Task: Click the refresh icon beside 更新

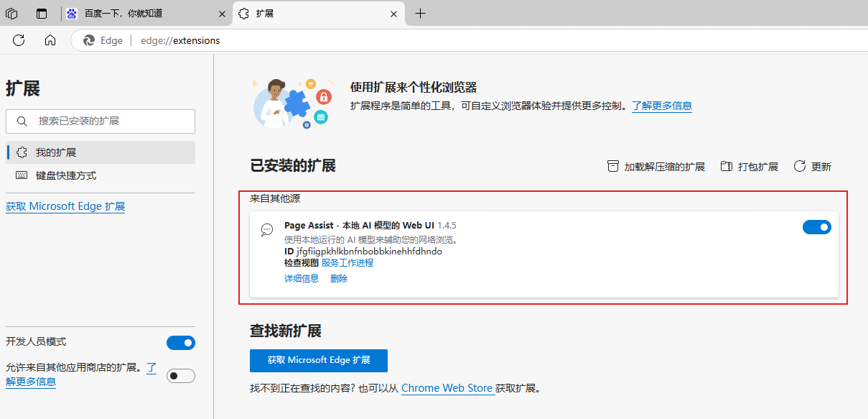Action: pyautogui.click(x=800, y=167)
